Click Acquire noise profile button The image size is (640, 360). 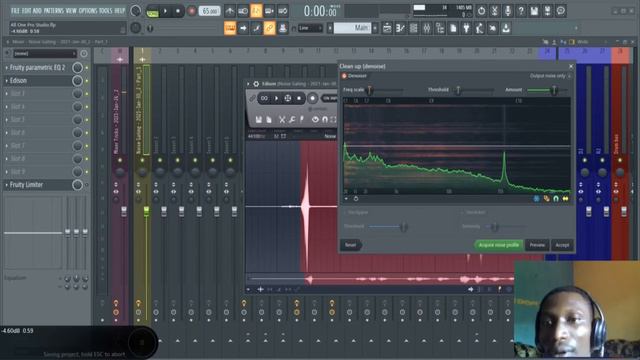click(499, 245)
